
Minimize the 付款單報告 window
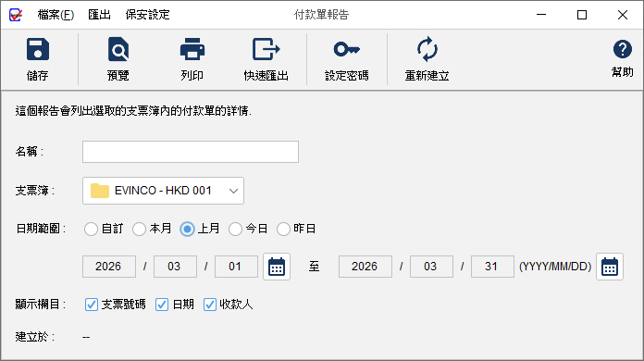pos(541,15)
